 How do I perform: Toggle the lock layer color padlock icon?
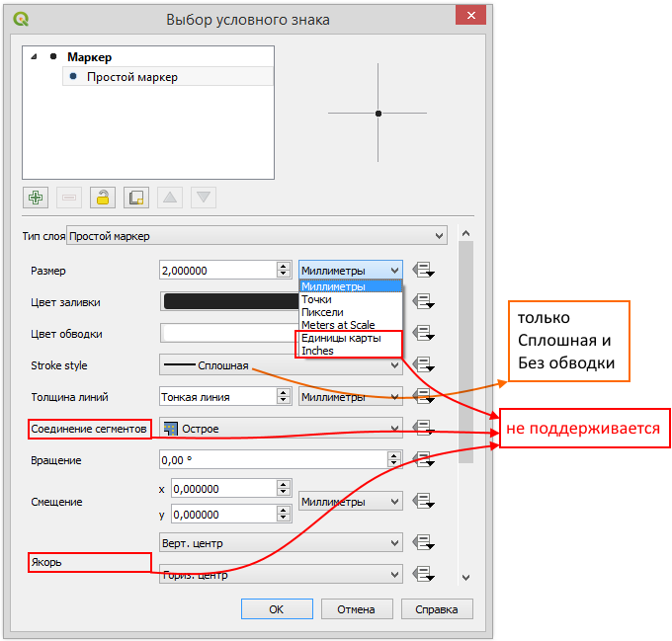point(102,197)
